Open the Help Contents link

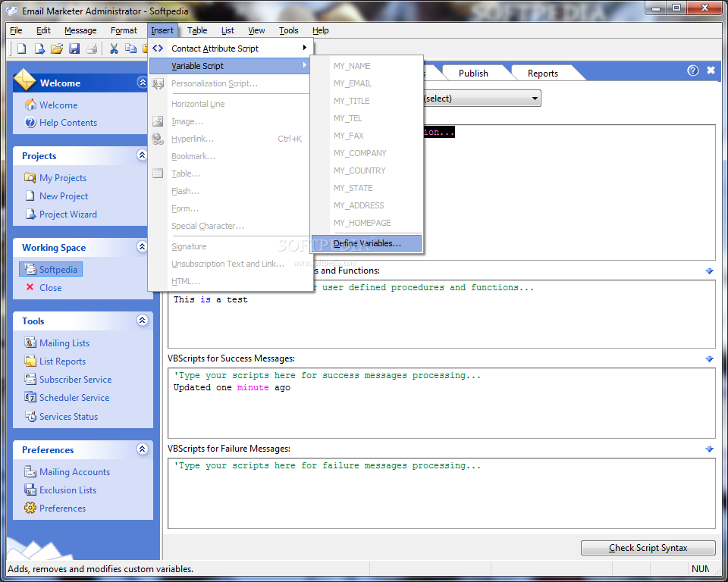point(68,123)
